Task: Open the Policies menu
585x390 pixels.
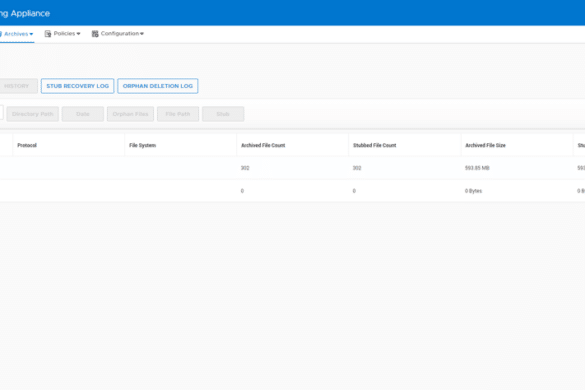Action: [x=62, y=34]
